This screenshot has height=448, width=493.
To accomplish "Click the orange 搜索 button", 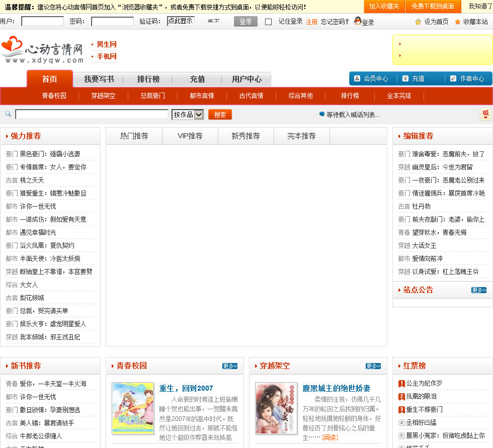I will (220, 115).
